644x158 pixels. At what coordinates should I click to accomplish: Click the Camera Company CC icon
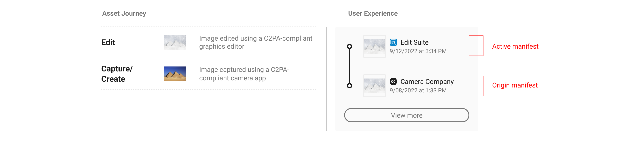(x=393, y=81)
